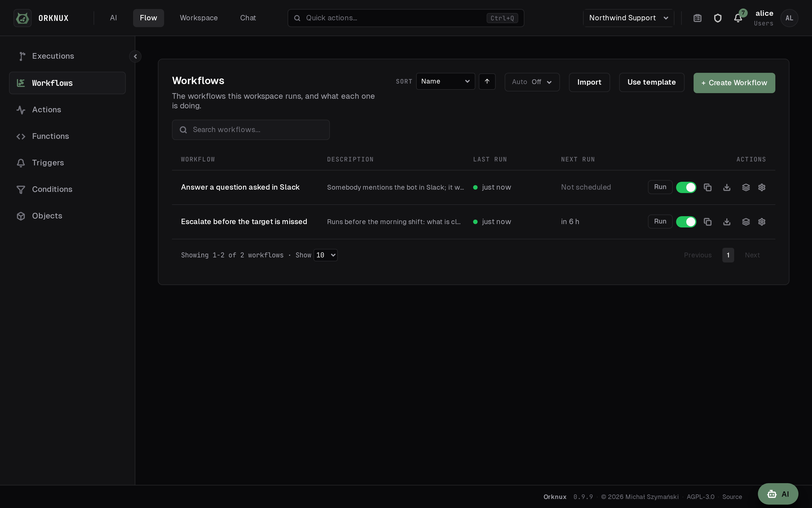The width and height of the screenshot is (812, 508).
Task: Focus the Quick actions search box
Action: point(406,18)
